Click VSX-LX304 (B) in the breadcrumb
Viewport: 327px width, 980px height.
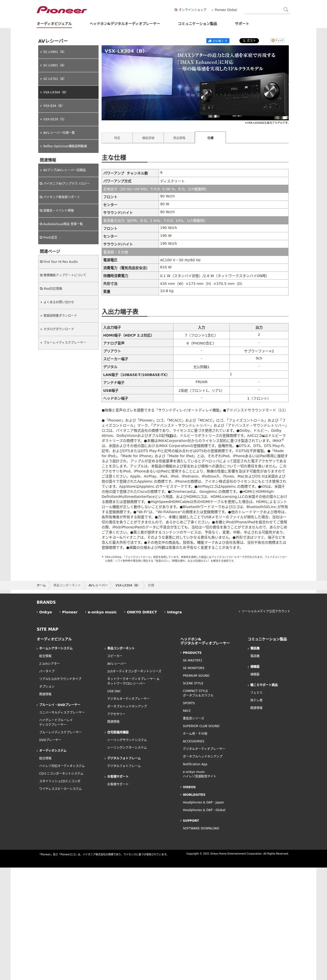127,585
